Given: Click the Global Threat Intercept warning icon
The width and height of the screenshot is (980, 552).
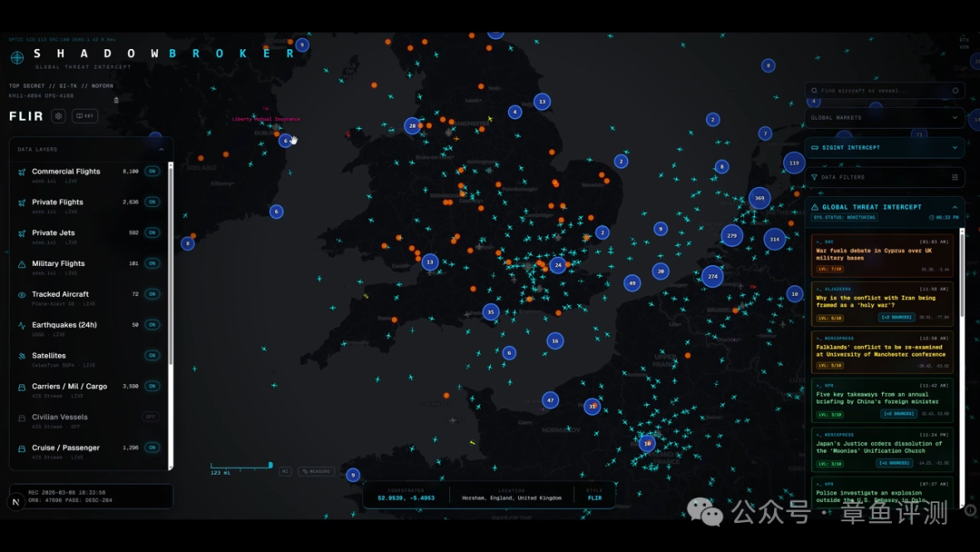Looking at the screenshot, I should coord(815,207).
